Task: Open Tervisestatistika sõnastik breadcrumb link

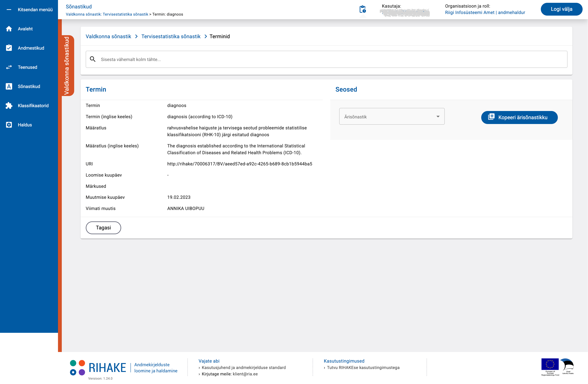Action: click(171, 37)
